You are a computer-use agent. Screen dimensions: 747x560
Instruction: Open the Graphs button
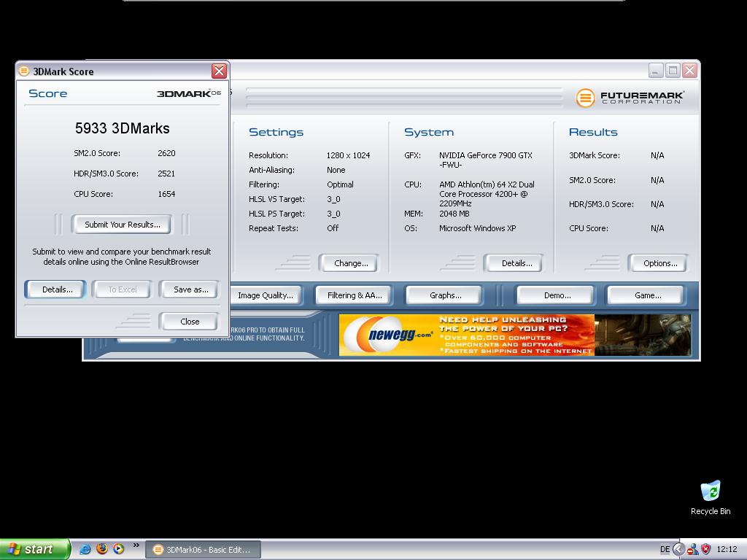[444, 295]
